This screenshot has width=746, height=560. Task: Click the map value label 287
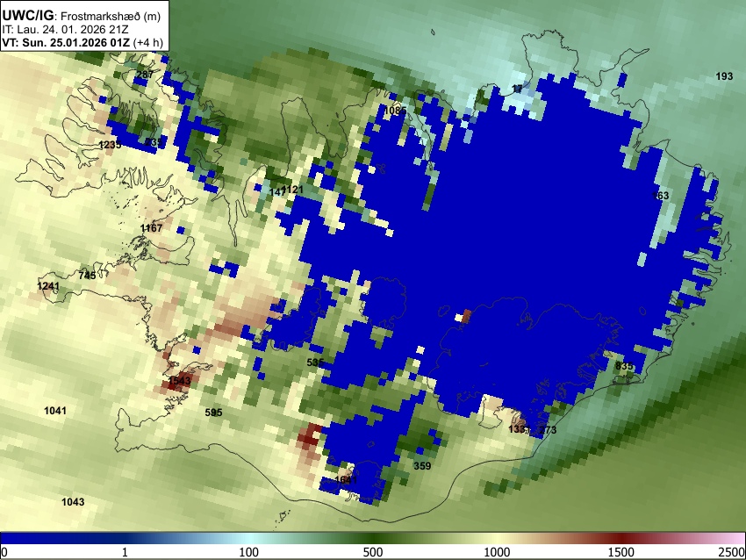[x=145, y=75]
